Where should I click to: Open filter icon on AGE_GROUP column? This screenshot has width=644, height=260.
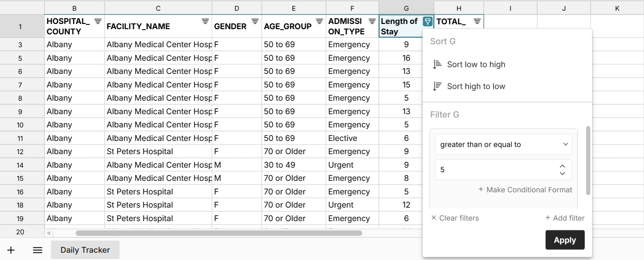pos(319,22)
